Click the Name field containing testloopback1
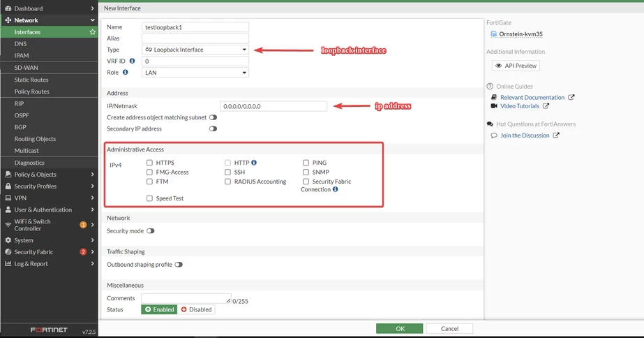Screen dimensions: 644x338 pyautogui.click(x=195, y=27)
